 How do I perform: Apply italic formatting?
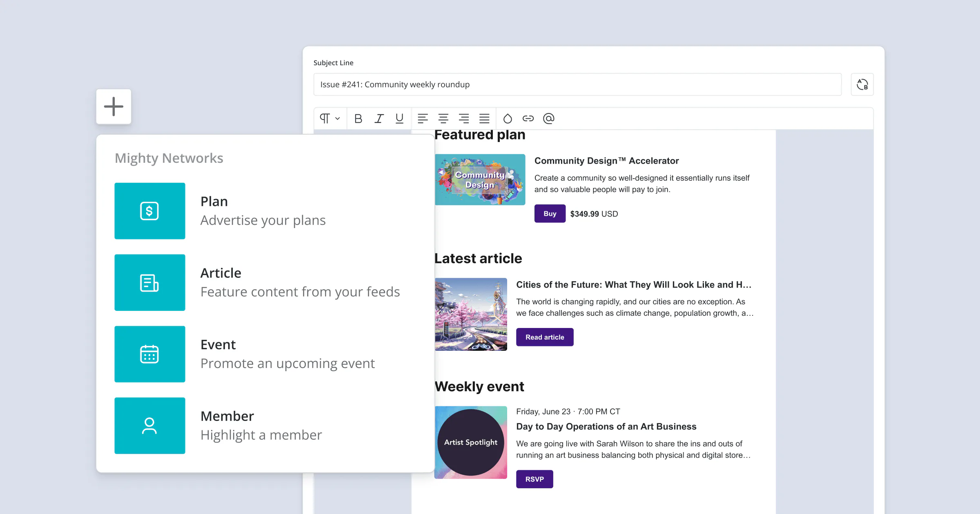[379, 119]
